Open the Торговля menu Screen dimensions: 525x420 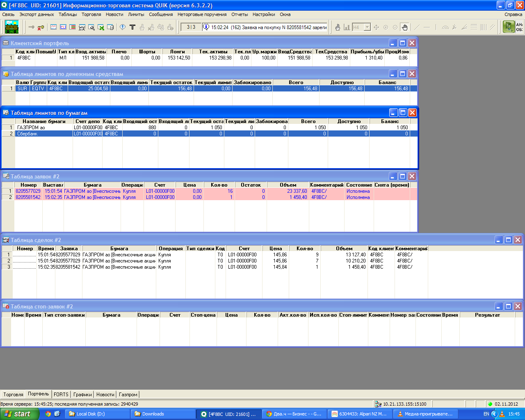(91, 14)
